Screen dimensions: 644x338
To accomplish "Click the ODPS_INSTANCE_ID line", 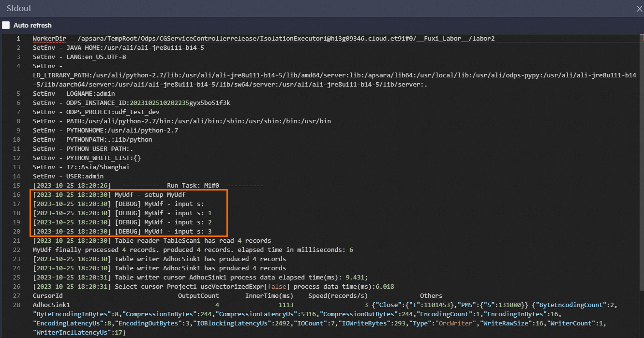I will tap(132, 103).
